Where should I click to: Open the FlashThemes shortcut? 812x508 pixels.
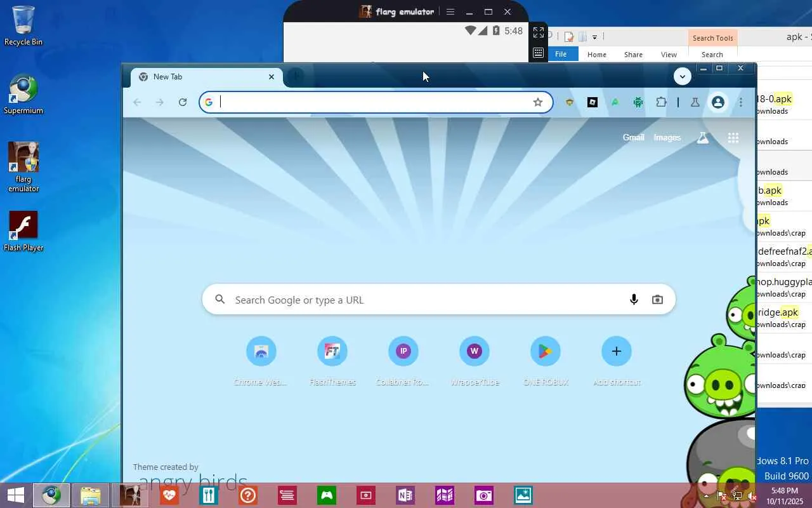[332, 361]
